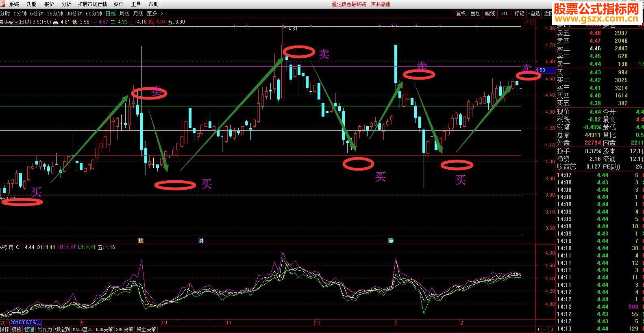
Task: Click the 标记 mark button
Action: (519, 13)
